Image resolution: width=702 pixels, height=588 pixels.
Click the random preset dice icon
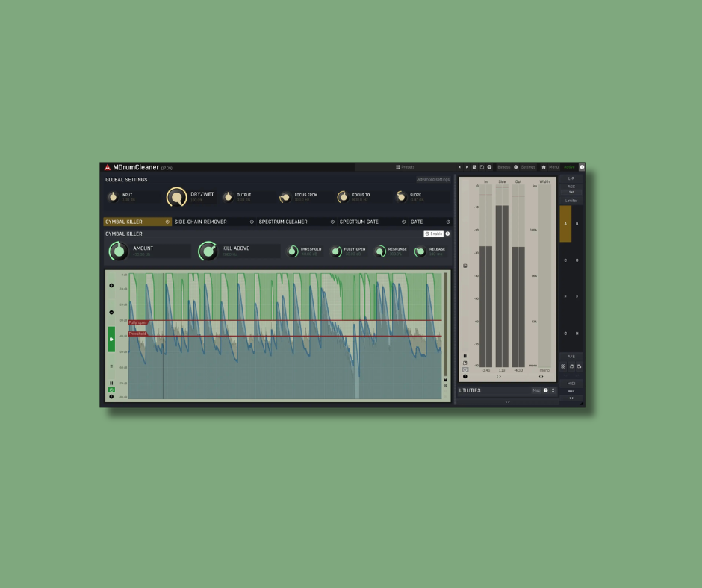pos(474,167)
